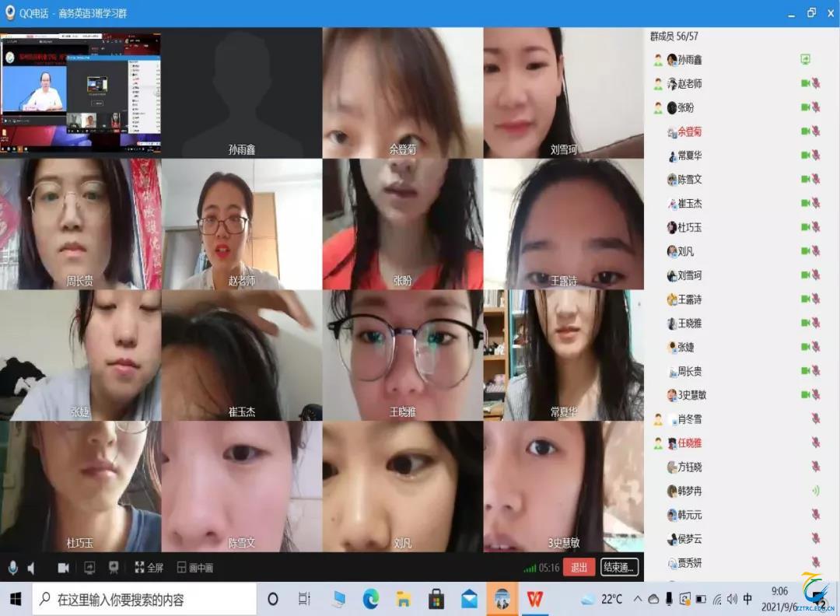Click 赵老师's green camera icon in member list
This screenshot has width=840, height=616.
pyautogui.click(x=806, y=84)
